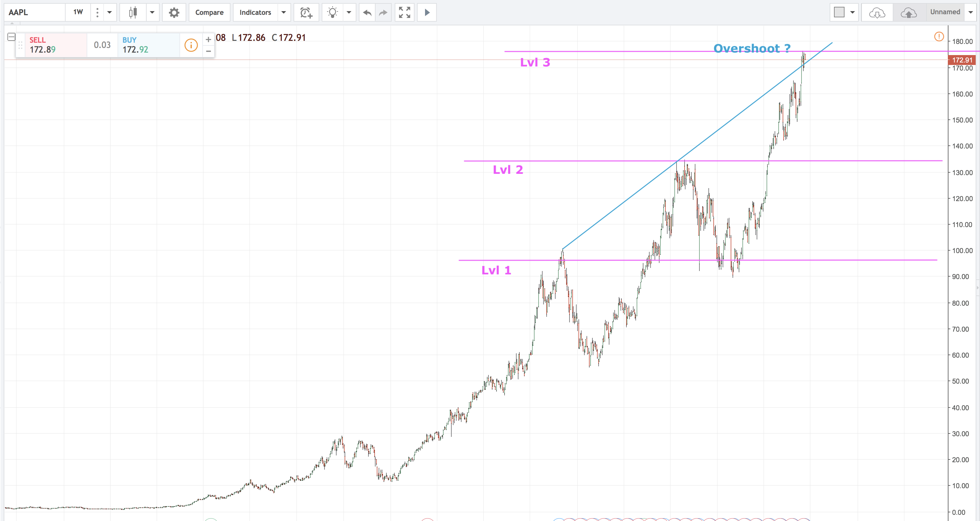Click the lightbulb ideas icon
980x521 pixels.
[333, 13]
